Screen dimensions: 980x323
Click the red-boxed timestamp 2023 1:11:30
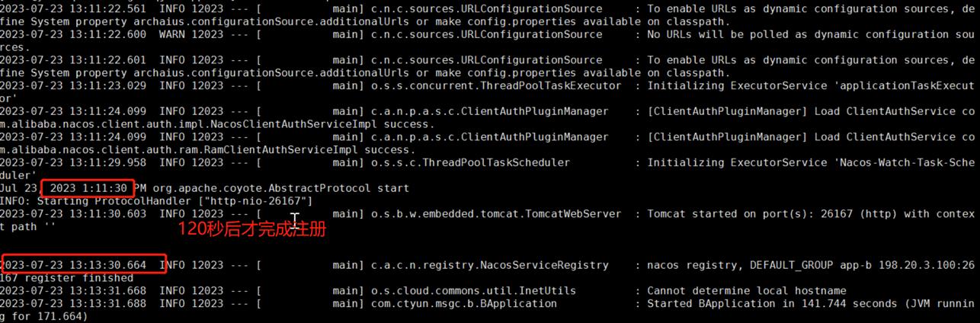point(89,188)
